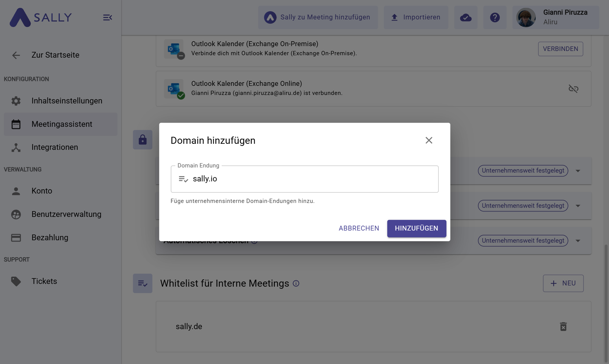Viewport: 609px width, 364px height.
Task: Click upload icon in Importieren button
Action: pos(394,17)
